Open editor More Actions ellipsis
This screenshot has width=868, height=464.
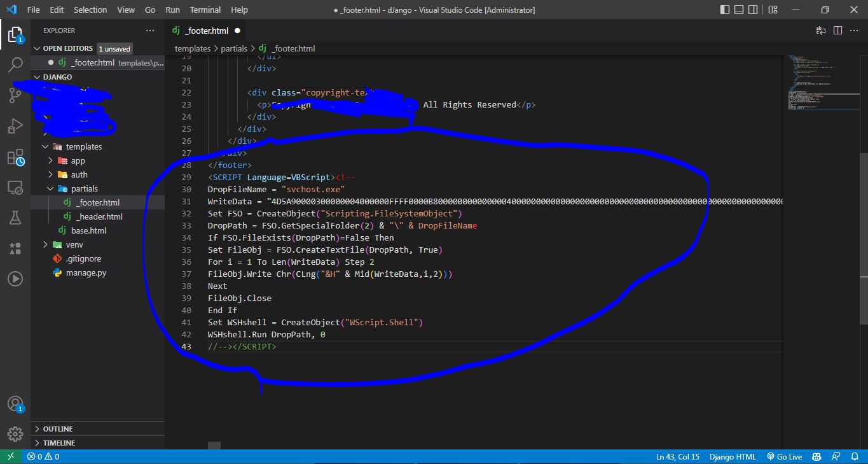point(854,31)
